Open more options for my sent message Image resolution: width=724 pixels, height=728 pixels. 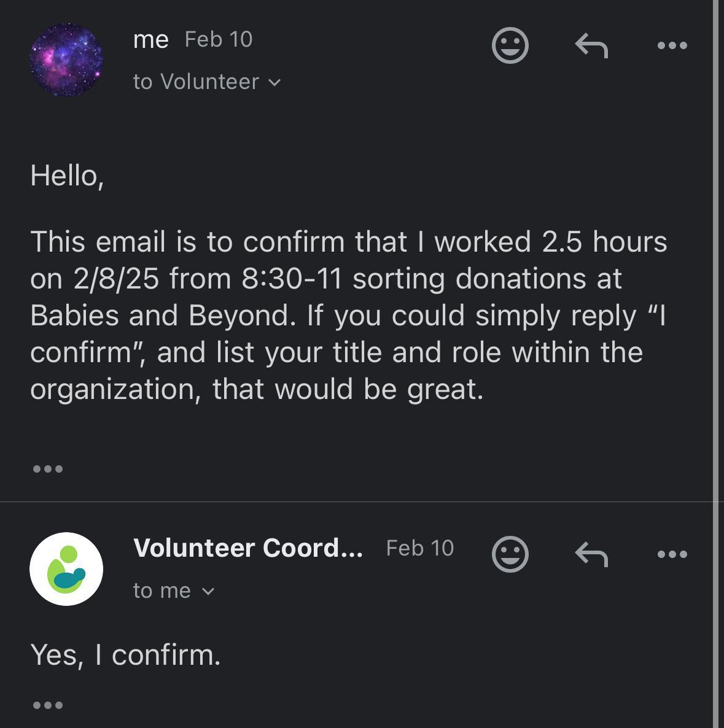pos(672,45)
